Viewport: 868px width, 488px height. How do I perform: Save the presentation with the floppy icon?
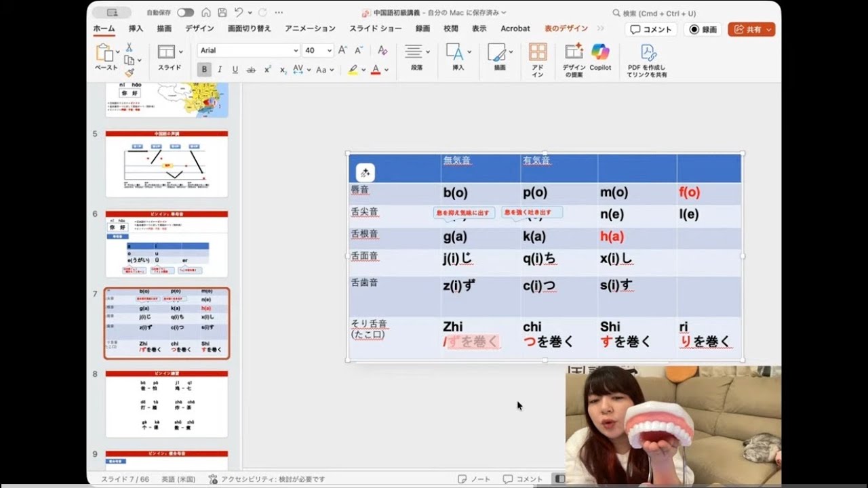coord(221,12)
